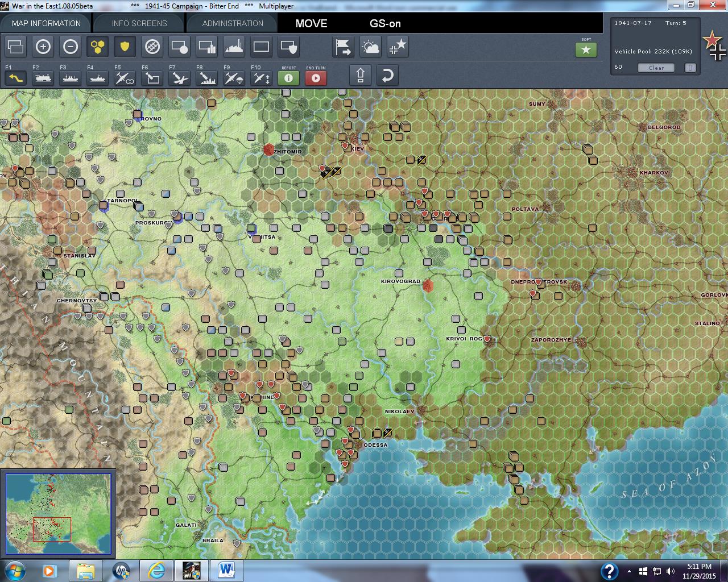728x582 pixels.
Task: Click the Soviet star and German cross emblem
Action: point(714,46)
